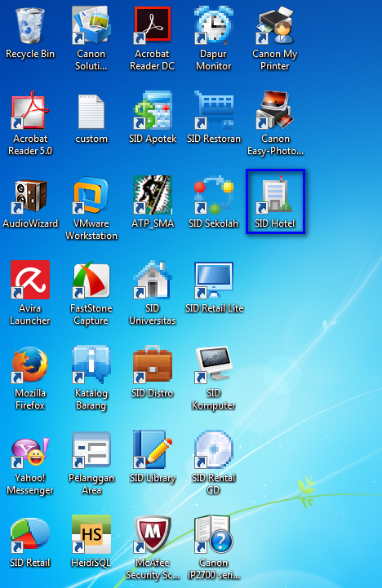Select the Canon Easy-Photo shortcut
The width and height of the screenshot is (382, 588).
click(275, 110)
